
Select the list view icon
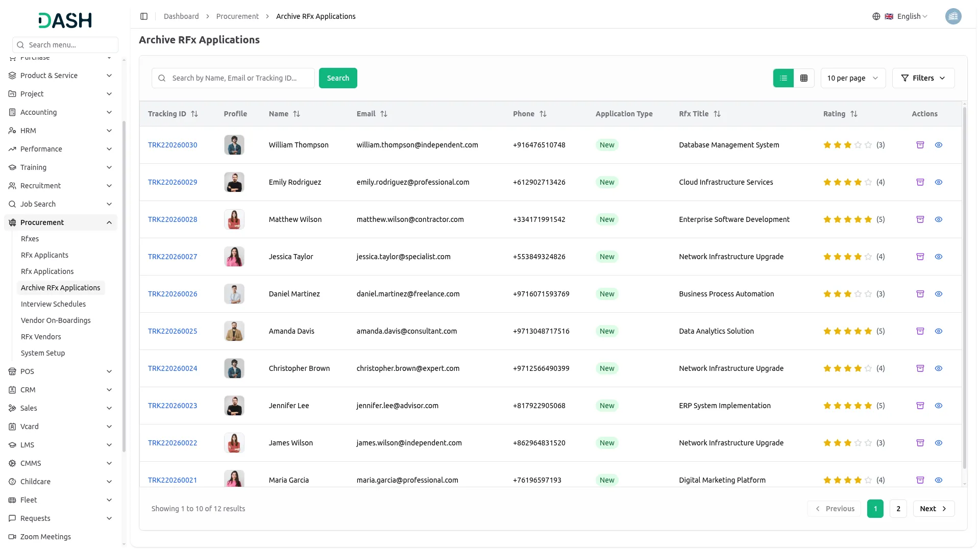point(783,78)
